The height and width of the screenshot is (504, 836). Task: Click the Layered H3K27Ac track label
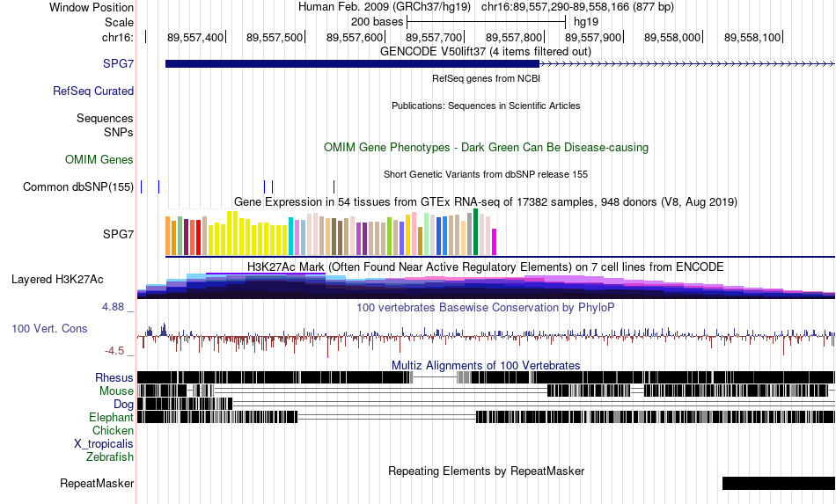[x=57, y=279]
